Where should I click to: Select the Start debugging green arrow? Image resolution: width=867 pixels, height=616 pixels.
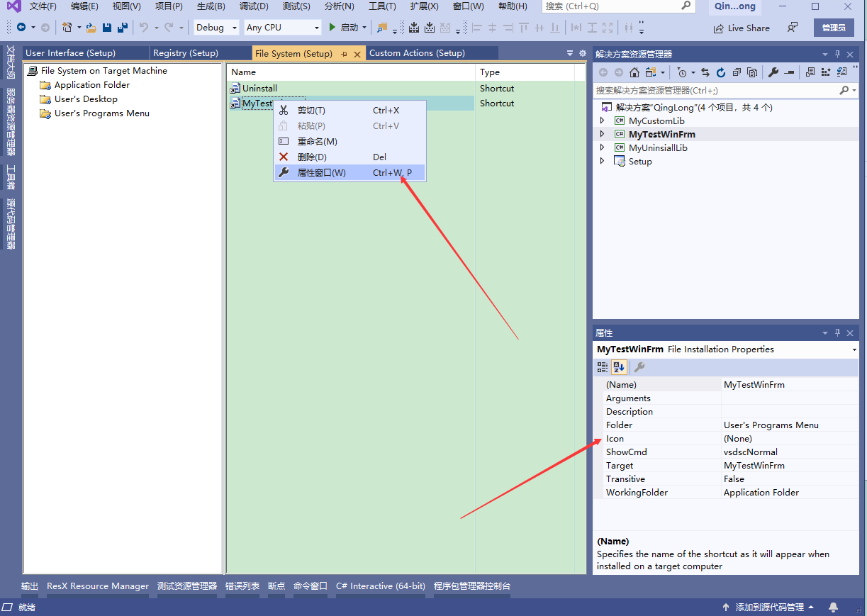pos(332,27)
